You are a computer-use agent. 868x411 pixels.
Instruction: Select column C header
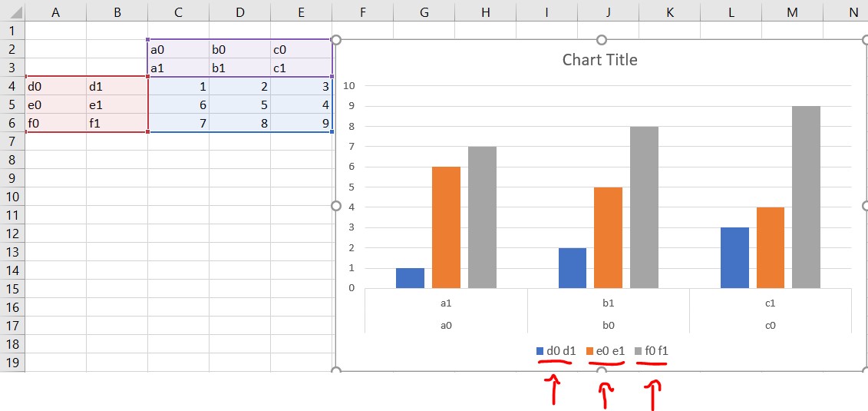(178, 11)
